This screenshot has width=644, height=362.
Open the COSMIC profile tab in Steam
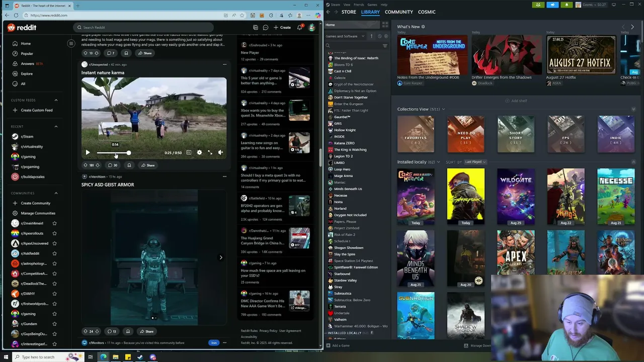coord(427,12)
